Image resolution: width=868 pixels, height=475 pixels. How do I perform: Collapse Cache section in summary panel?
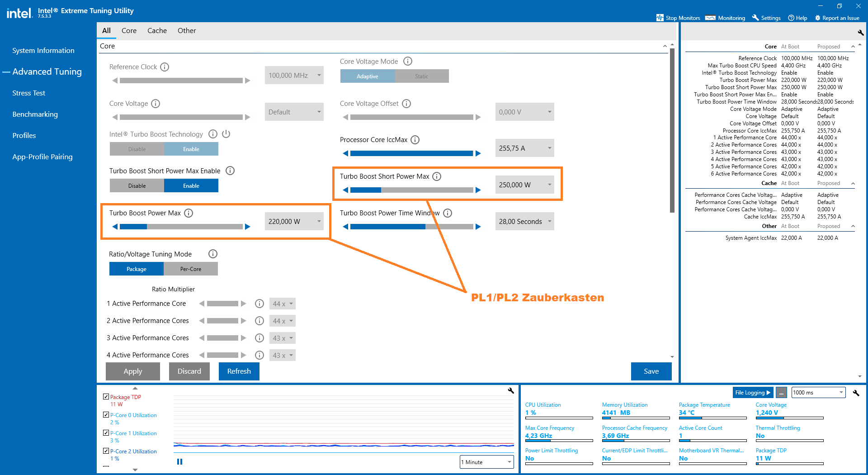coord(853,183)
